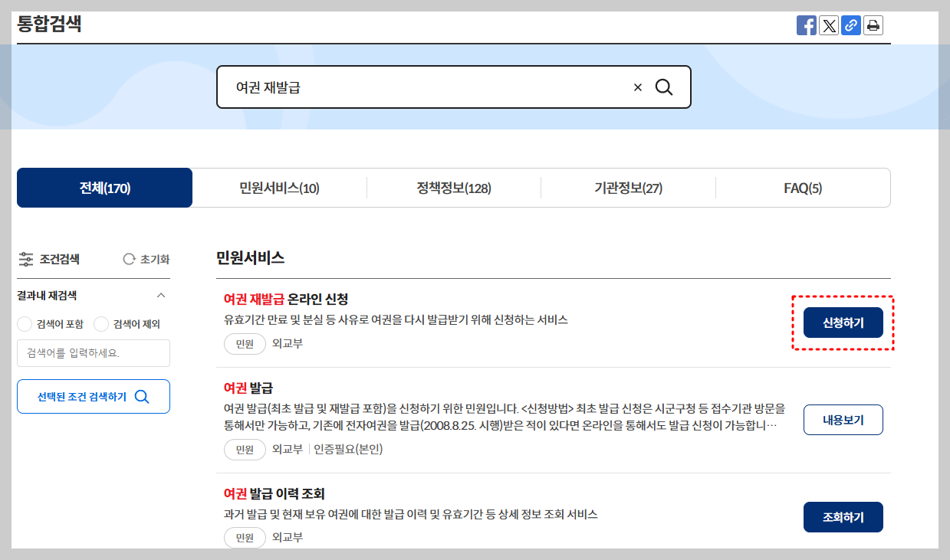Copy the page link via link icon

(850, 25)
